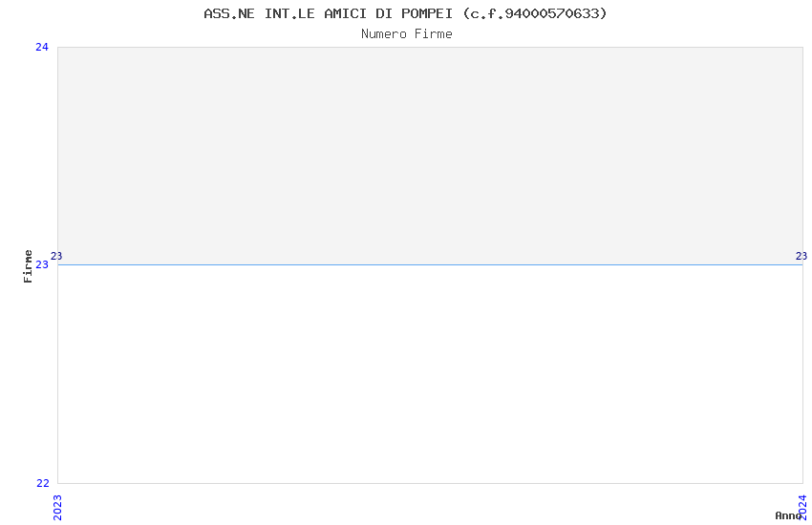Click the blue data line at the chart middle
The image size is (812, 525).
(x=430, y=264)
